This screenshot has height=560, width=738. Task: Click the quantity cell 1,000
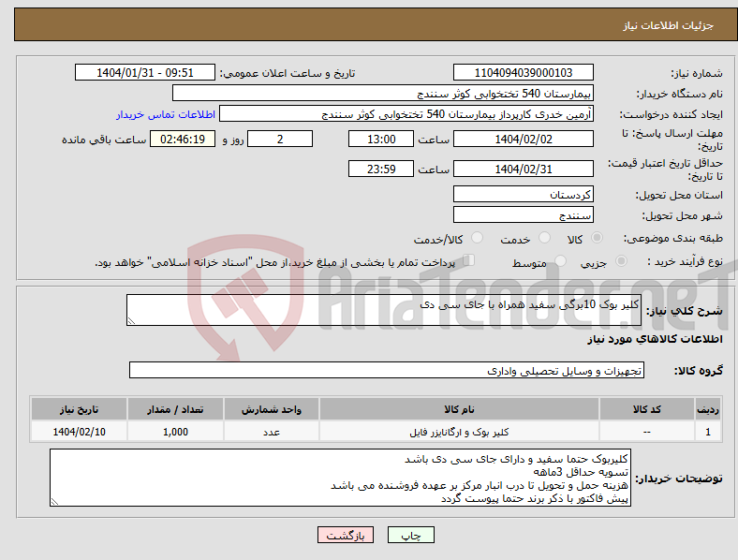tap(175, 432)
